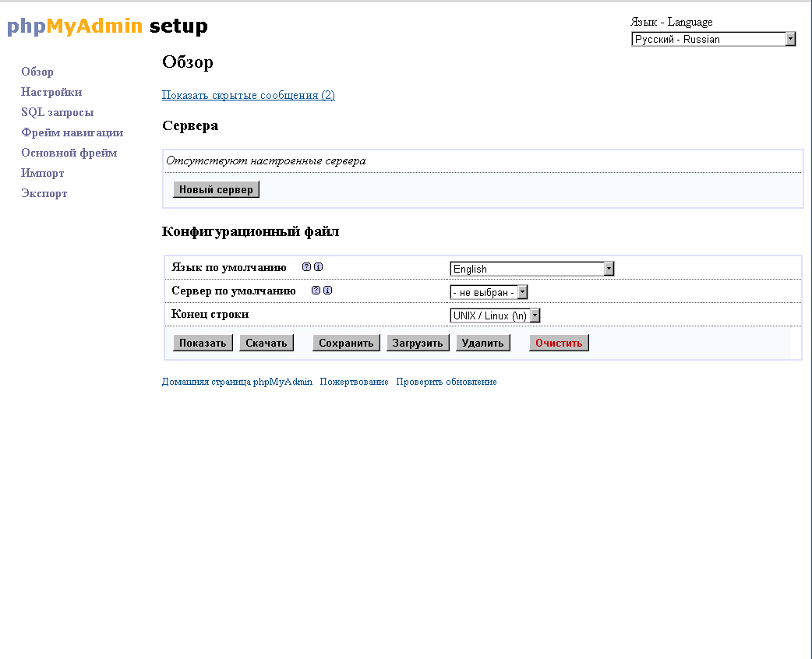
Task: Visit Домашняя страница phpMyAdmin link
Action: 237,382
